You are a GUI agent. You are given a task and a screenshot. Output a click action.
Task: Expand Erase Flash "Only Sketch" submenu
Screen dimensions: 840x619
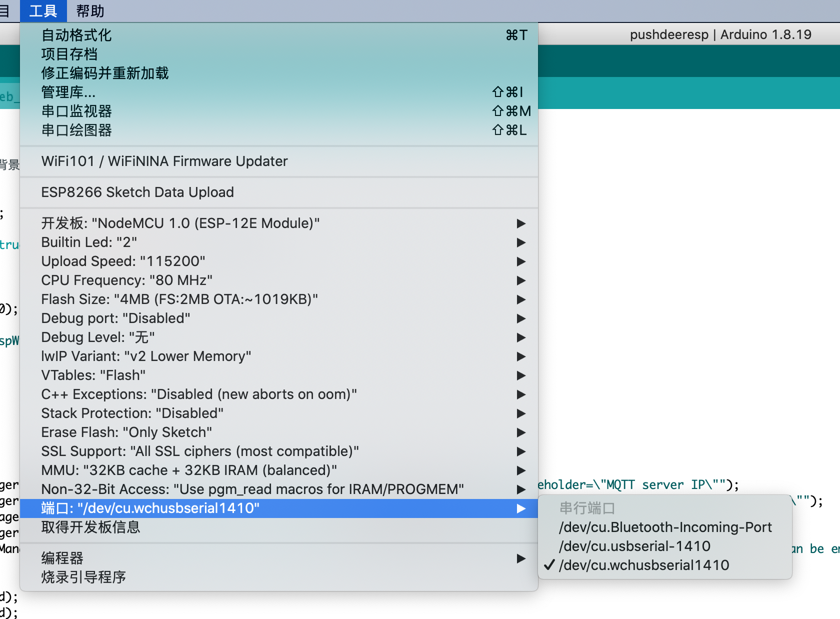[279, 432]
